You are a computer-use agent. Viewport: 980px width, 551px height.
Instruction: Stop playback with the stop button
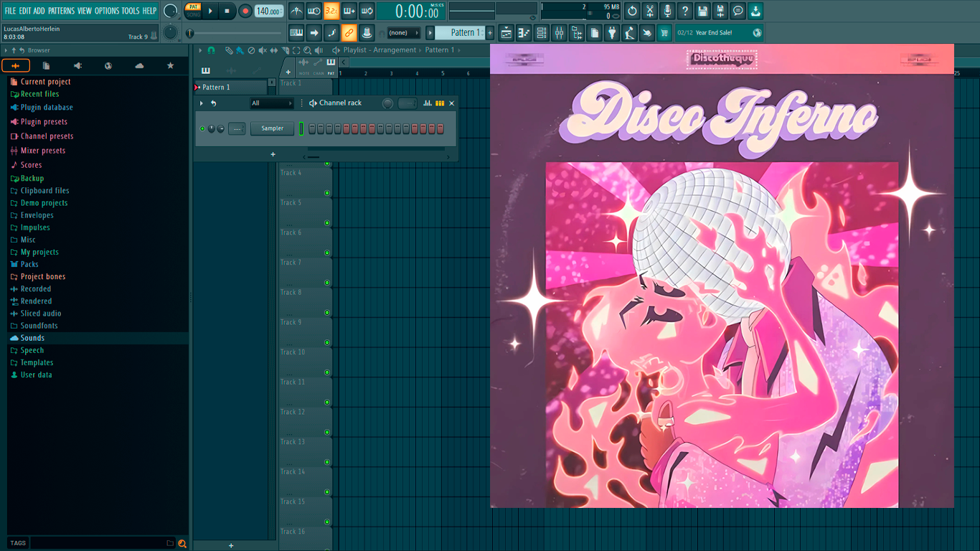(227, 11)
